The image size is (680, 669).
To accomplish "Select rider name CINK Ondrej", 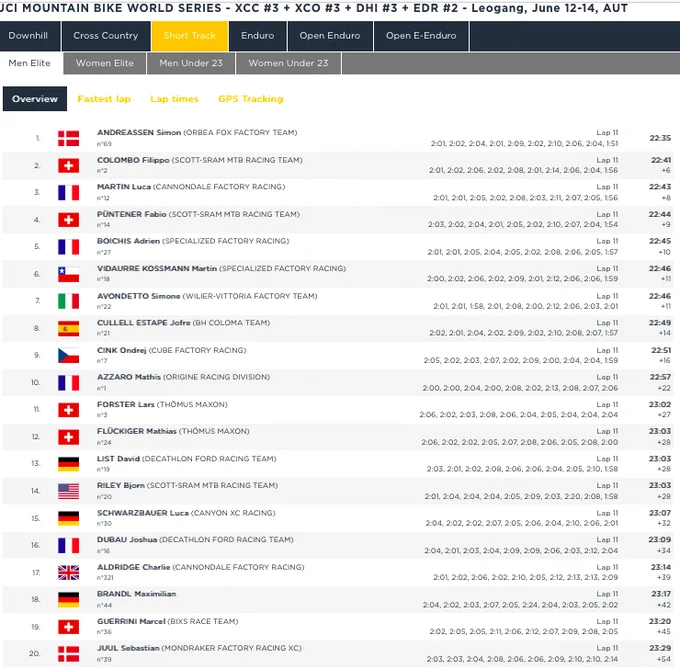I will point(121,350).
